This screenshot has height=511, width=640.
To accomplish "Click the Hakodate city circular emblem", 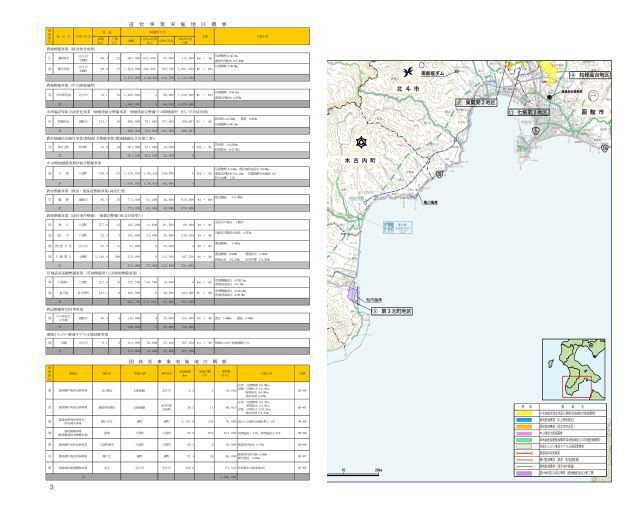I will 593,96.
